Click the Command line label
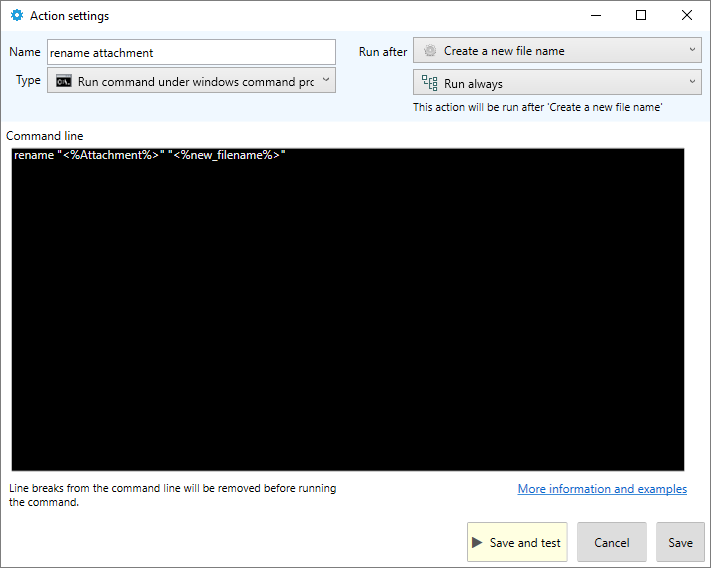This screenshot has width=711, height=568. coord(44,136)
